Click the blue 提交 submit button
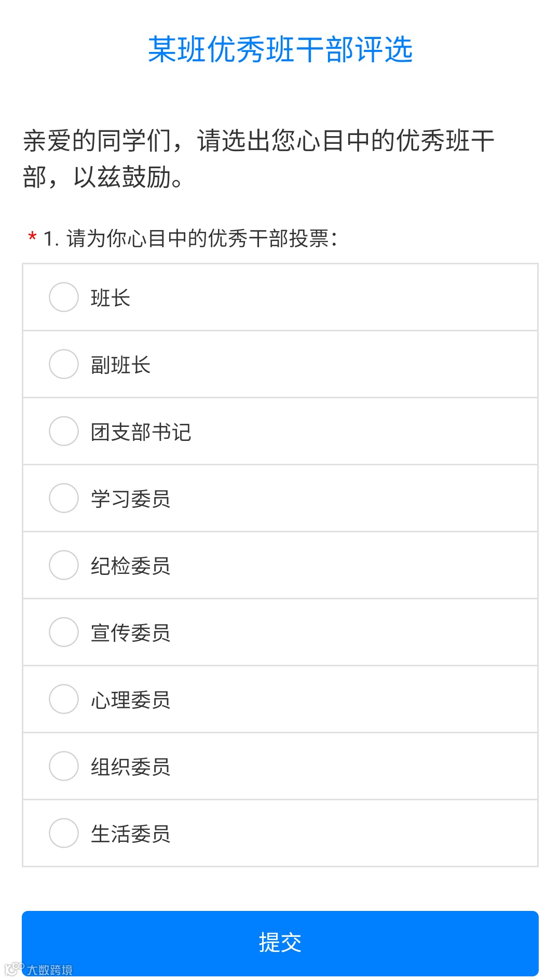Viewport: 560px width, 980px height. (x=280, y=943)
